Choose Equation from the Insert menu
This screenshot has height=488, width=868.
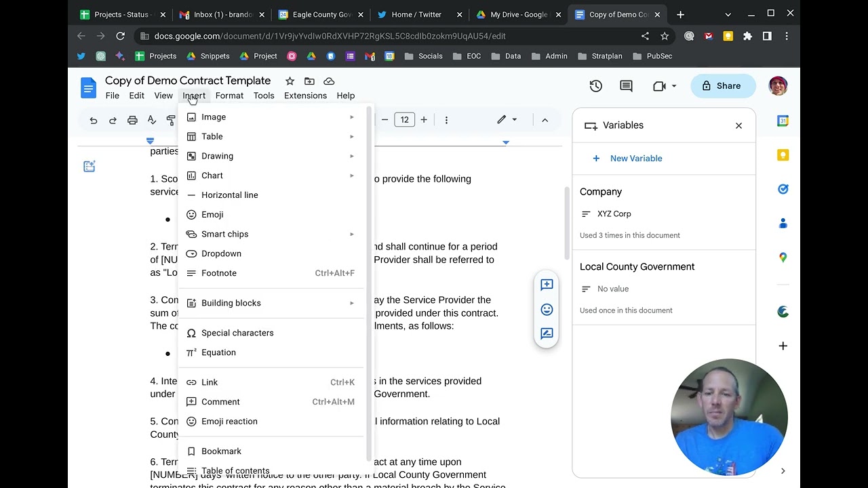click(271, 352)
